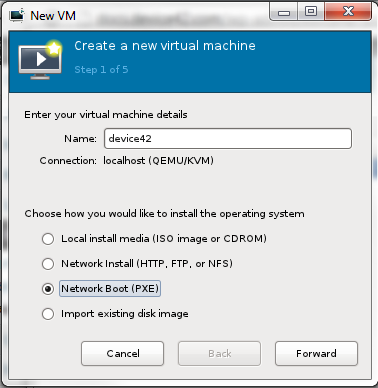The image size is (378, 388).
Task: Click 'localhost (QEMU/KVM)' connection text
Action: coord(158,161)
